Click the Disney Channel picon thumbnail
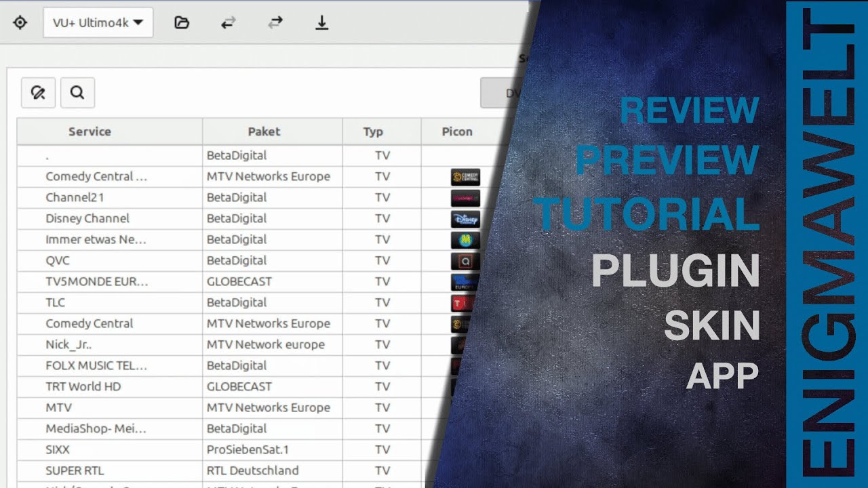868x488 pixels. [465, 219]
